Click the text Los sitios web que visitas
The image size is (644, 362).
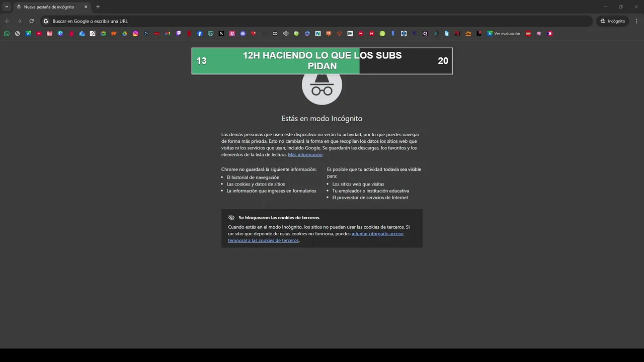tap(358, 184)
